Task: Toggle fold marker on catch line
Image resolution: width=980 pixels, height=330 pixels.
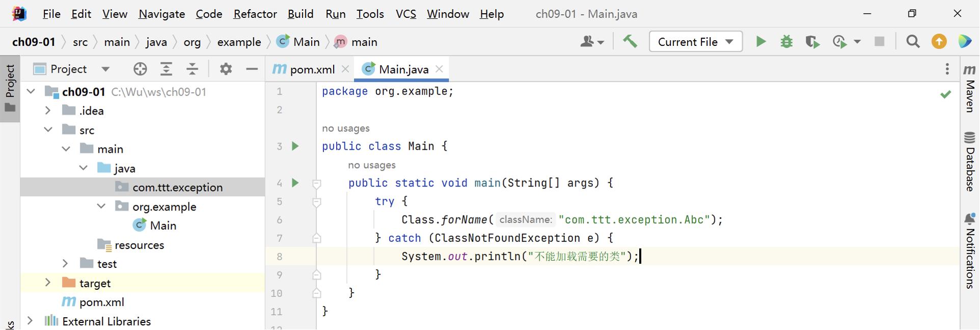Action: pos(317,238)
